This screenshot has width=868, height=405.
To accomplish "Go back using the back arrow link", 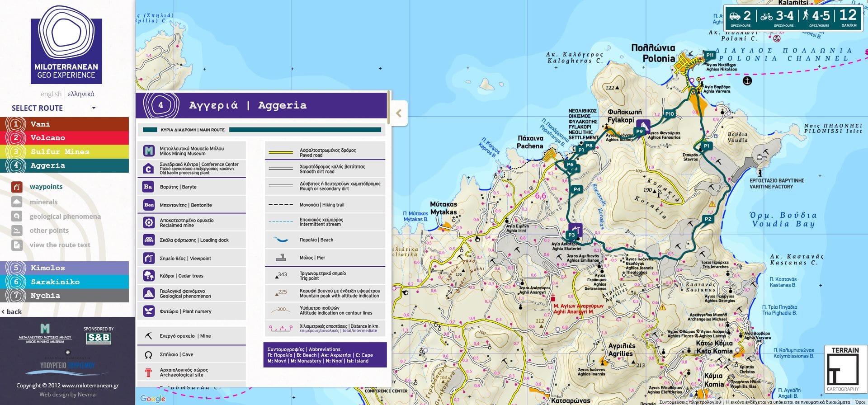I will (12, 312).
